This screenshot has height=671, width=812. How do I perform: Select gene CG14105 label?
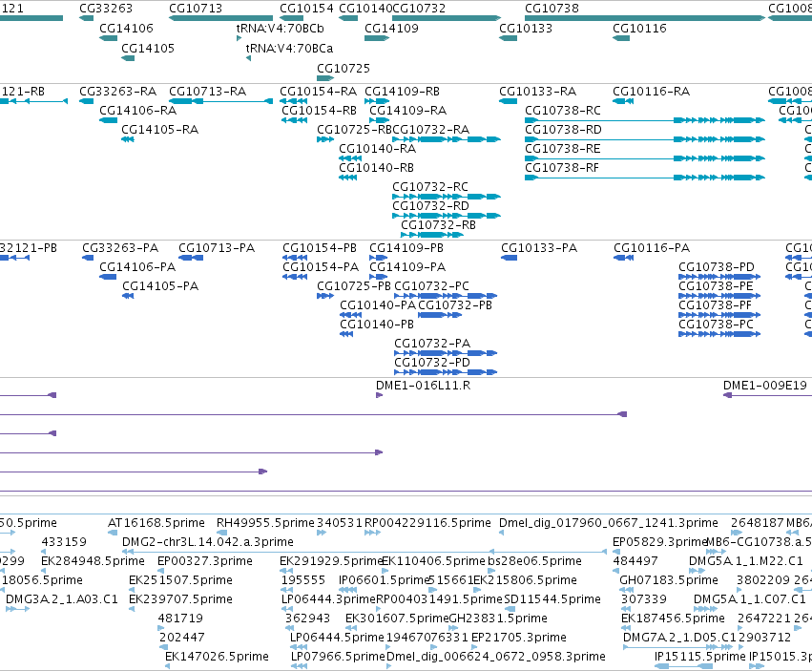click(x=148, y=48)
